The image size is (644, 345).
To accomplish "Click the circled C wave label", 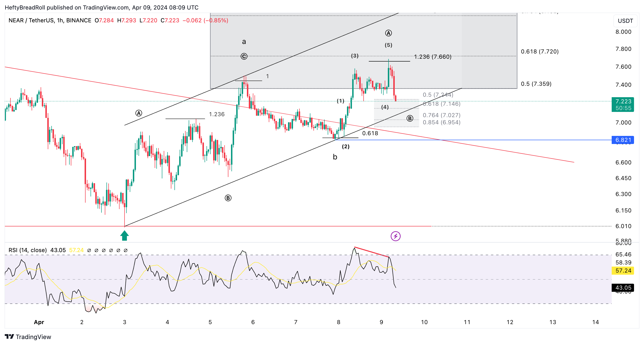I will point(244,57).
